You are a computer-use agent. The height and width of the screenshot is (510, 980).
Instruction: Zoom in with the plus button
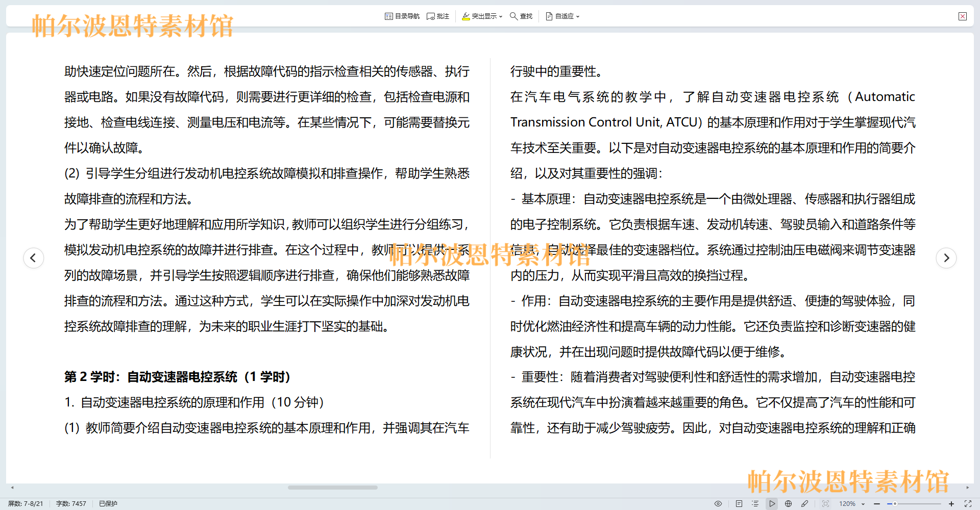point(951,503)
